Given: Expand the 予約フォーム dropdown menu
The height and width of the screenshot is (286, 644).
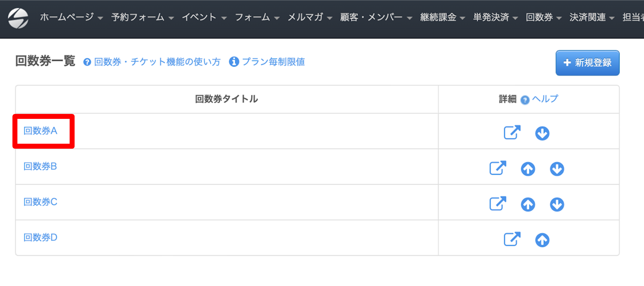Looking at the screenshot, I should coord(142,17).
